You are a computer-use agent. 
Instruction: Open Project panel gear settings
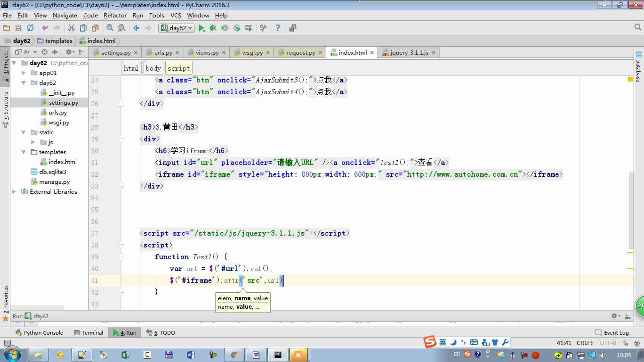[x=69, y=52]
